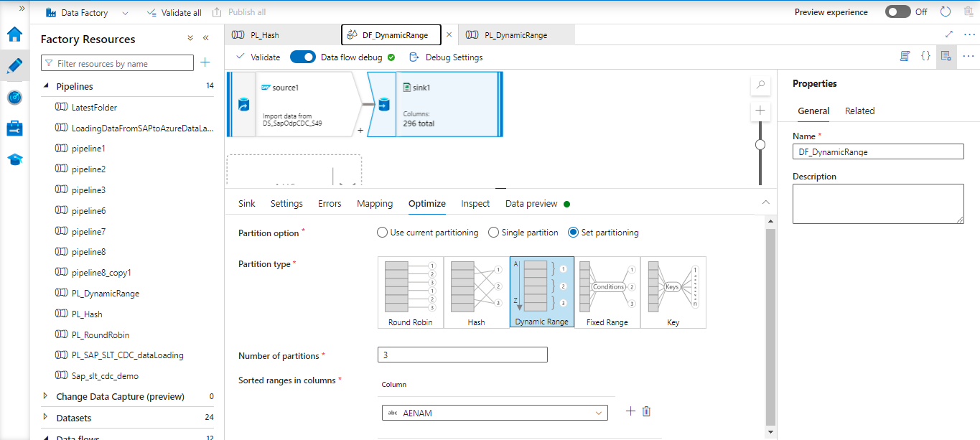Open the code view braces icon
The width and height of the screenshot is (980, 440).
click(925, 56)
